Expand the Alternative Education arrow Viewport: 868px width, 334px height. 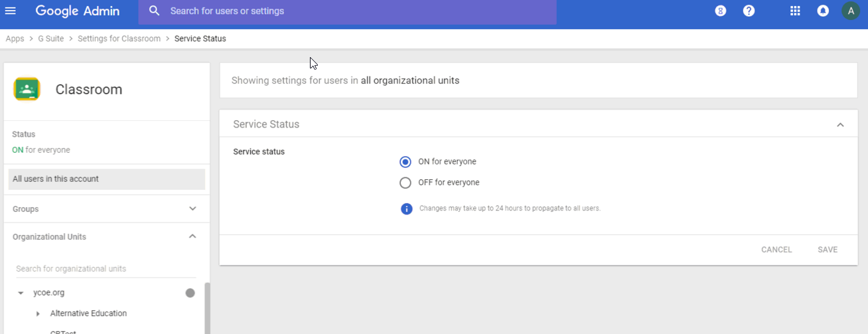(x=38, y=313)
